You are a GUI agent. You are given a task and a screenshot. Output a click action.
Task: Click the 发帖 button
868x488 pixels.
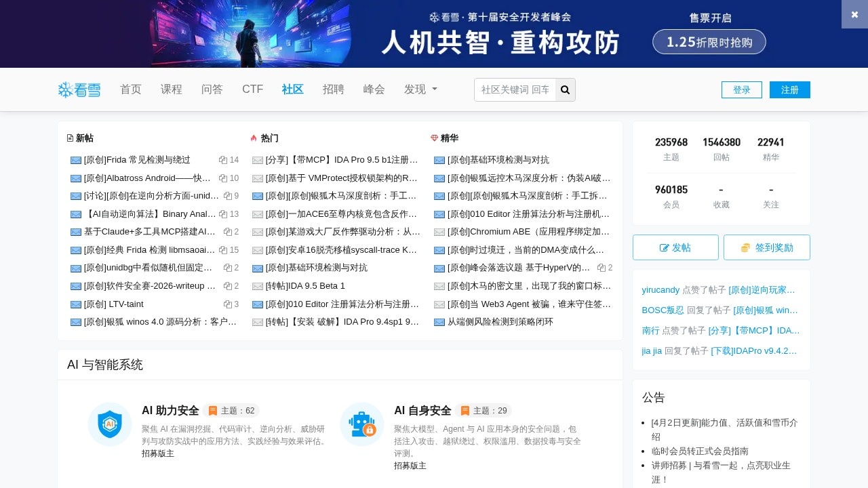pos(675,247)
